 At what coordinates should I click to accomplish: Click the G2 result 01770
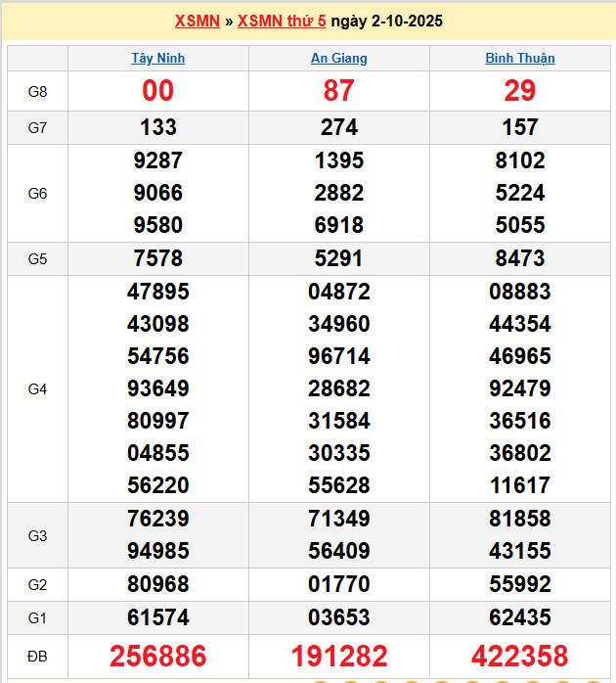coord(339,584)
